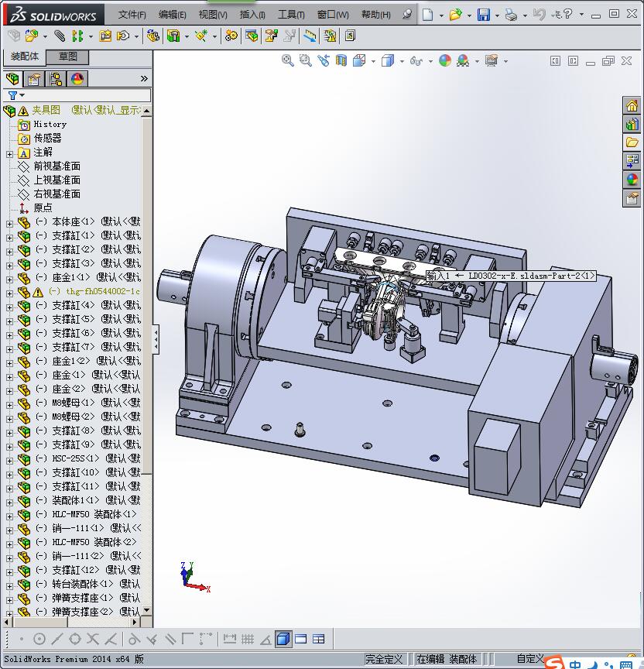Select the 原点 origin item
Image resolution: width=644 pixels, height=669 pixels.
point(43,208)
